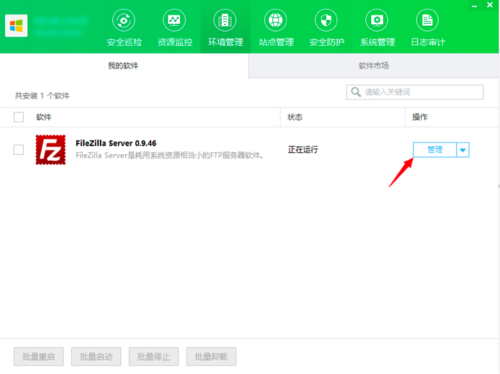Image resolution: width=500 pixels, height=374 pixels.
Task: Click the 批量重启 button
Action: pyautogui.click(x=39, y=357)
